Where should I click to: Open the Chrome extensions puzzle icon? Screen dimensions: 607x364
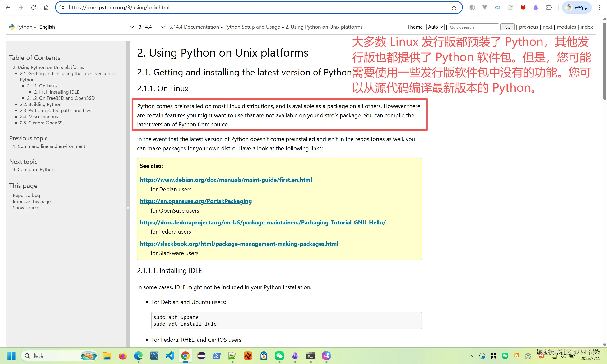(x=549, y=7)
